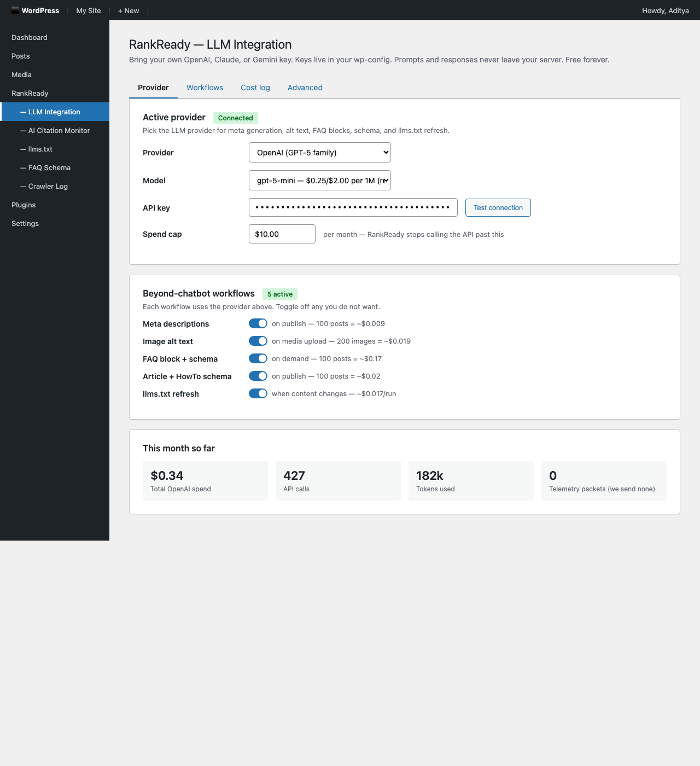The image size is (700, 766).
Task: Click the when content changes cost text
Action: (x=334, y=393)
